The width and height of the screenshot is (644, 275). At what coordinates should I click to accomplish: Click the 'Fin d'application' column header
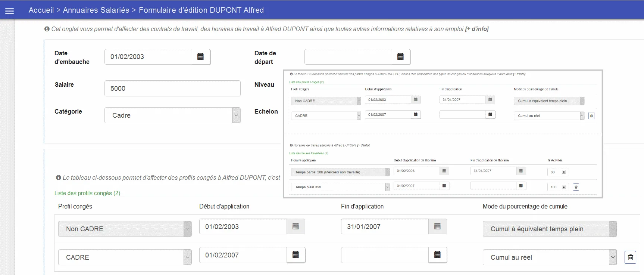[x=362, y=206]
